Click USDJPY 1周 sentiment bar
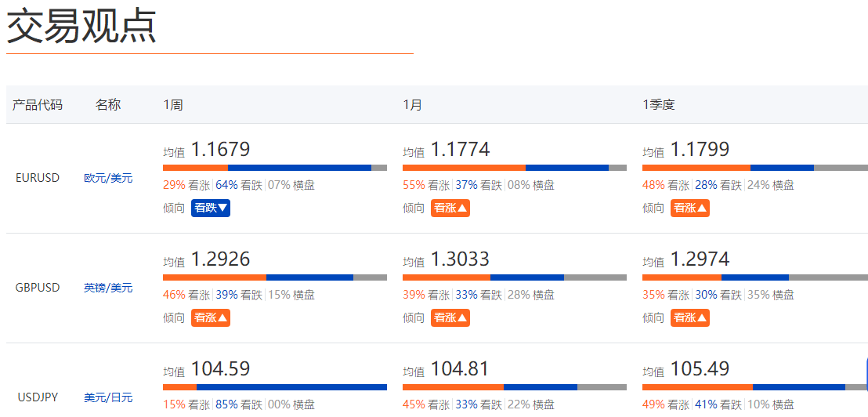Viewport: 868px width, 417px height. pos(275,386)
